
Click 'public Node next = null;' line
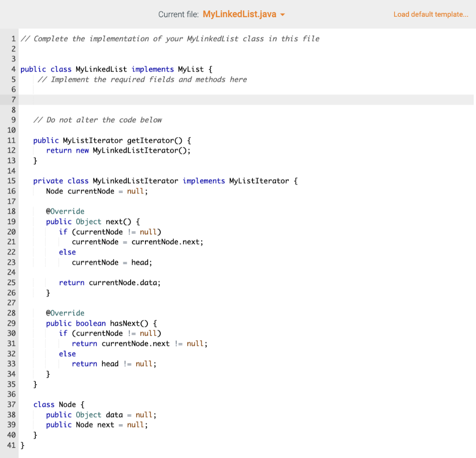97,425
